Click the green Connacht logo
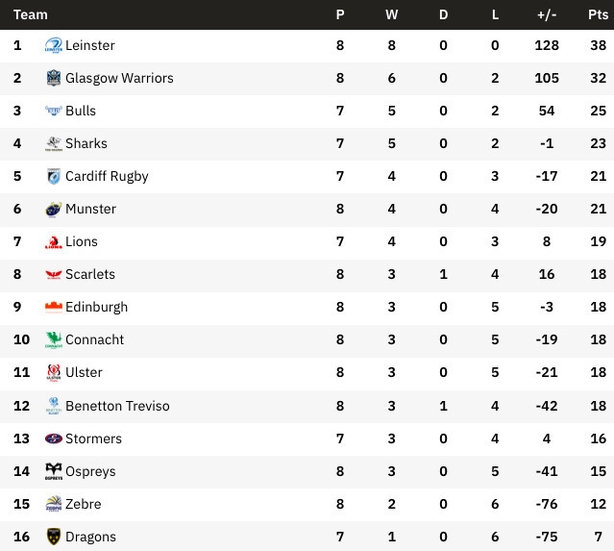 click(53, 340)
